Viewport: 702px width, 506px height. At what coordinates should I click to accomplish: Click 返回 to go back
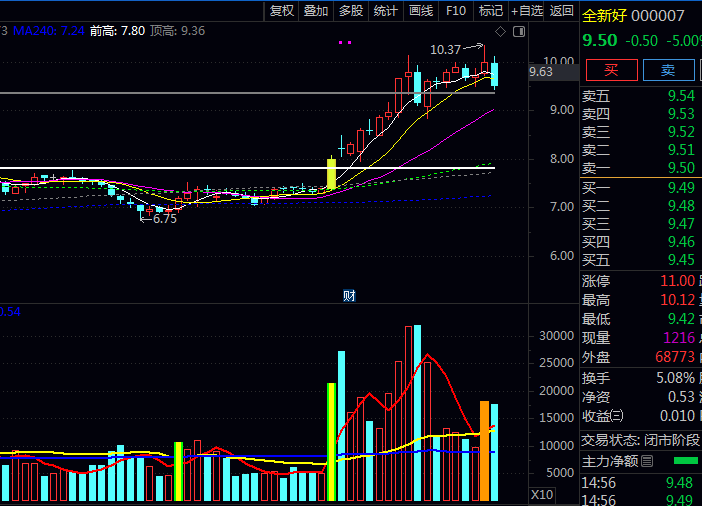[562, 11]
